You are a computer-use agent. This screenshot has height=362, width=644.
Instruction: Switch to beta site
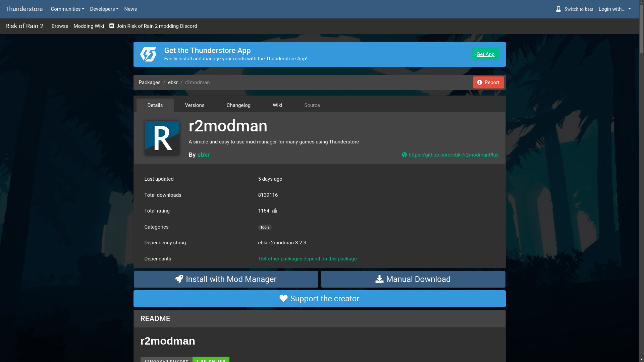pos(575,9)
